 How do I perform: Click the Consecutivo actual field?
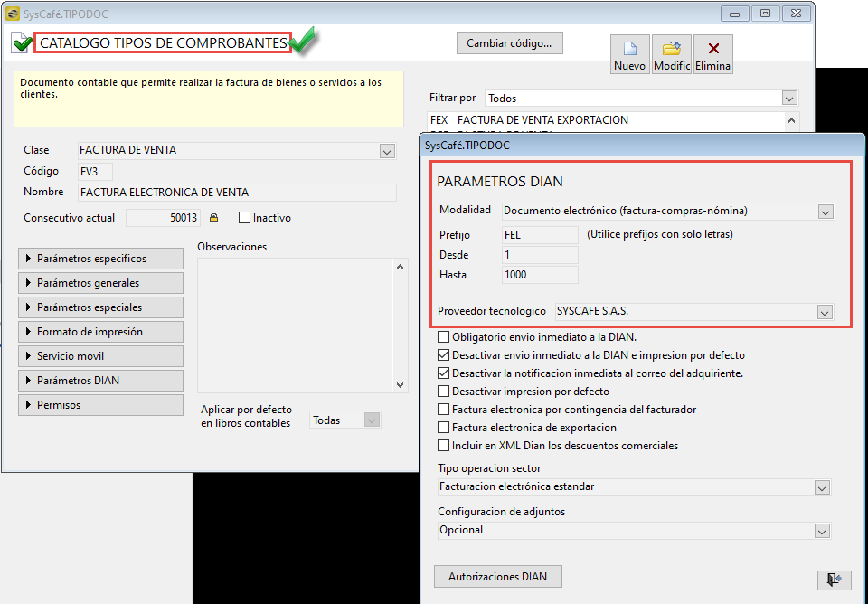coord(163,218)
